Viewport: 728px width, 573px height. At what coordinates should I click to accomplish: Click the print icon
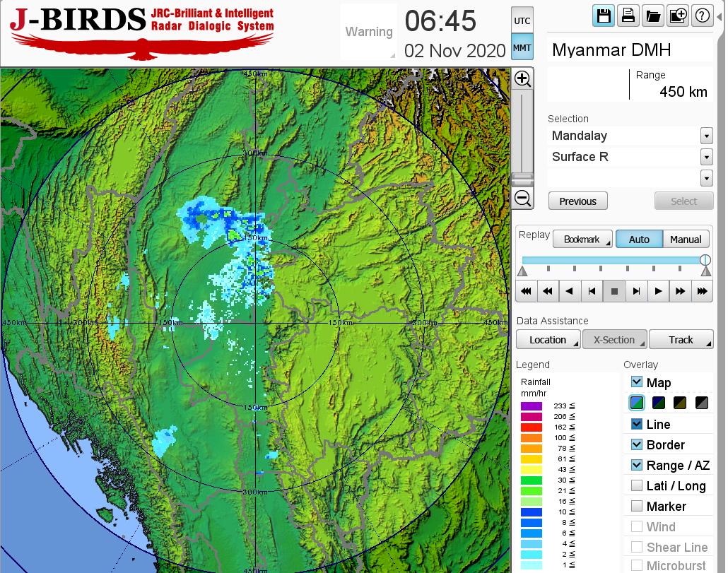pyautogui.click(x=628, y=16)
